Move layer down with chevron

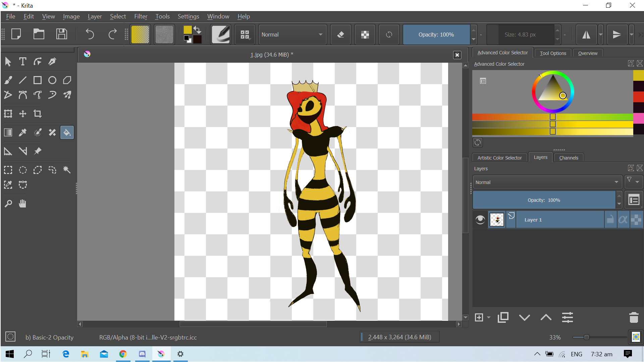click(x=525, y=317)
